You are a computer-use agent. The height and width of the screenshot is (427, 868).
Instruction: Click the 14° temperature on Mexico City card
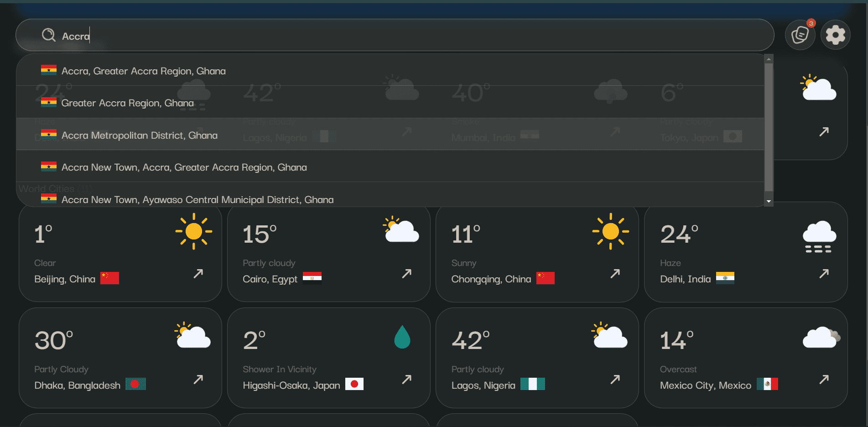(677, 340)
